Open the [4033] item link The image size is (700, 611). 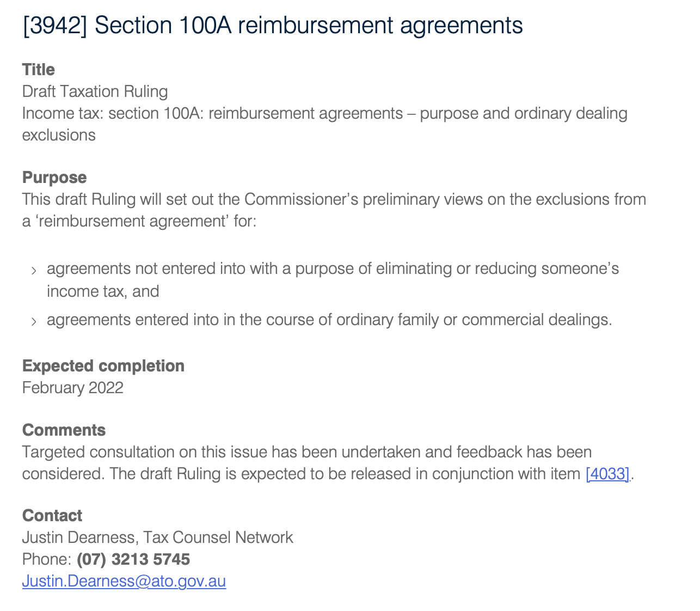pos(607,474)
